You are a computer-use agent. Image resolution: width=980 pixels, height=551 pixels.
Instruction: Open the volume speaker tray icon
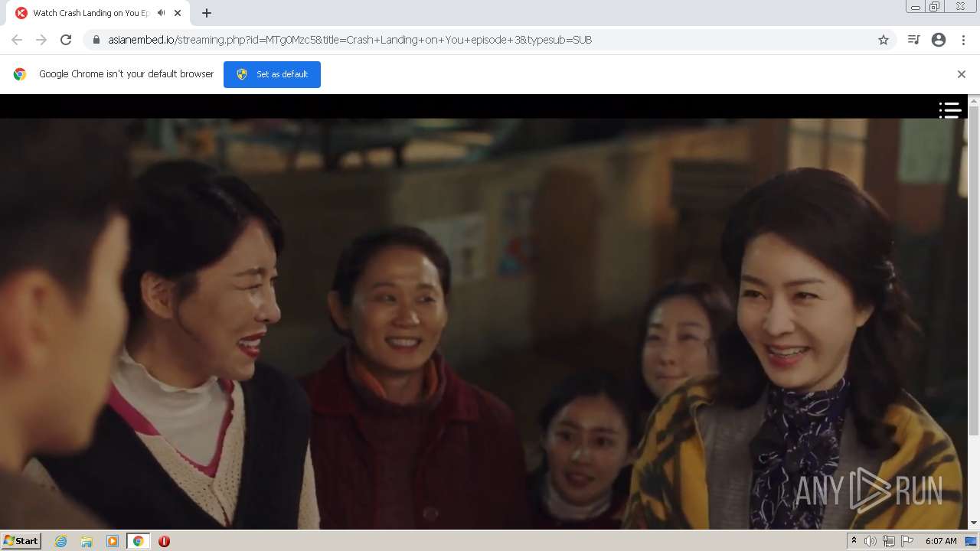(871, 541)
